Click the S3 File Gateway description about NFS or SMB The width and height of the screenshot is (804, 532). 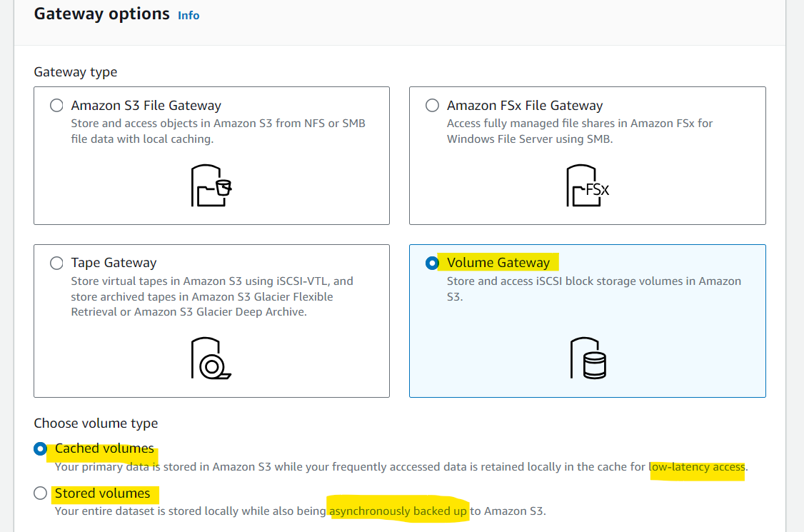click(x=218, y=131)
